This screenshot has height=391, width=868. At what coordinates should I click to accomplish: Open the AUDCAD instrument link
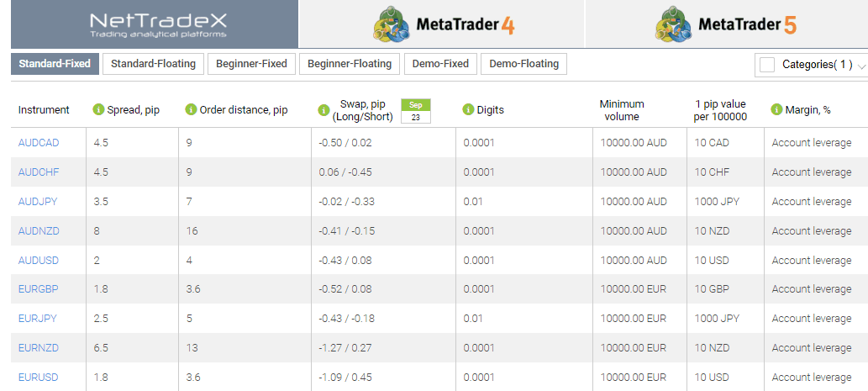point(39,143)
